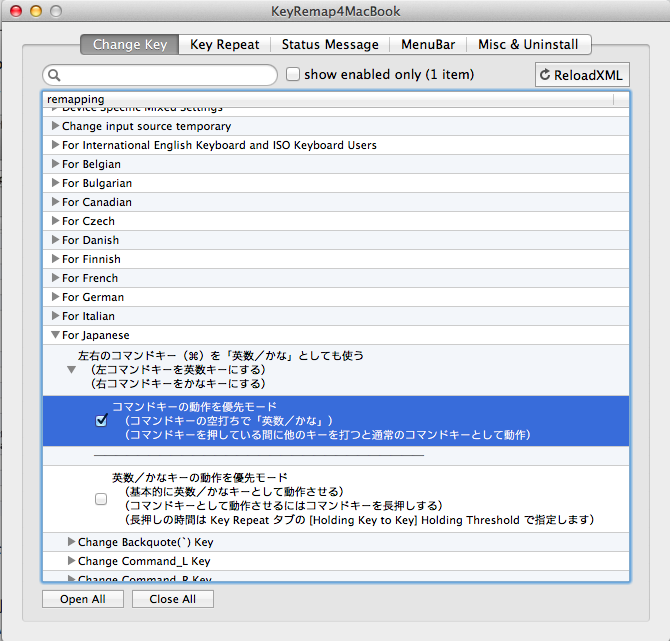Image resolution: width=670 pixels, height=641 pixels.
Task: Expand Change Command_L Key triangle
Action: 71,561
